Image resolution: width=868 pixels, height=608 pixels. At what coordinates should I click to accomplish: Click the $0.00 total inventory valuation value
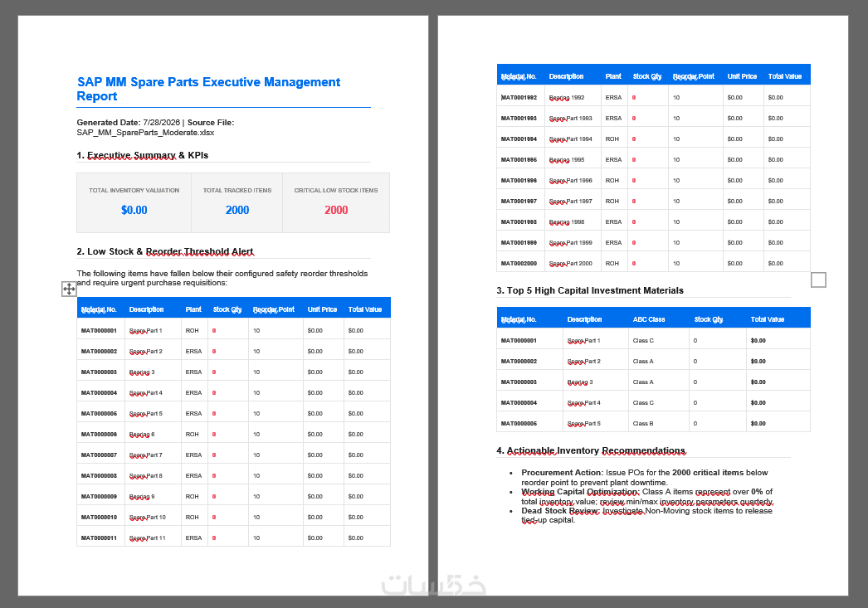[x=134, y=210]
